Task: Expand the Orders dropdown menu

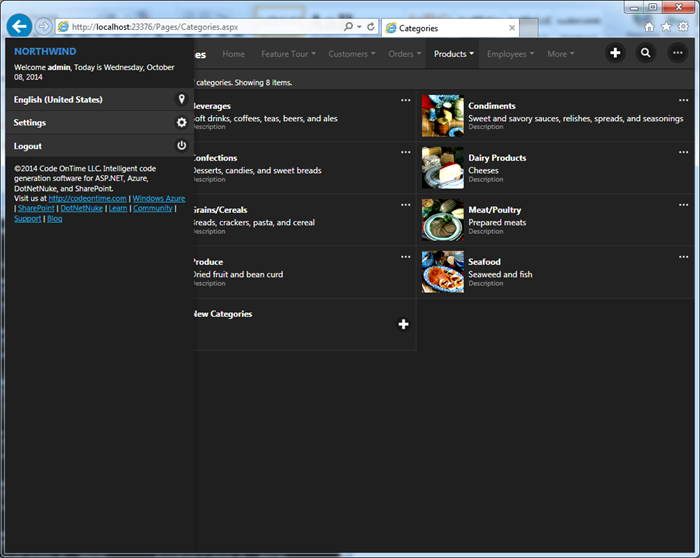Action: 404,54
